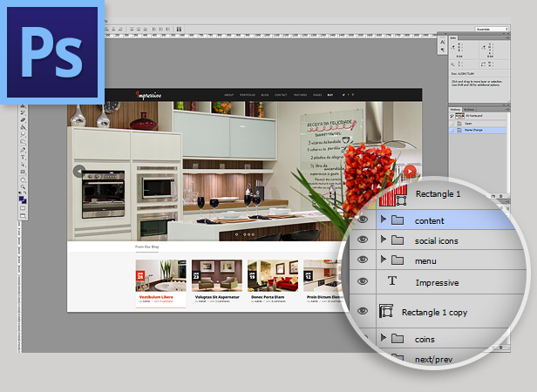Select the Path Selection tool
Screen dimensions: 537x392
[23, 165]
